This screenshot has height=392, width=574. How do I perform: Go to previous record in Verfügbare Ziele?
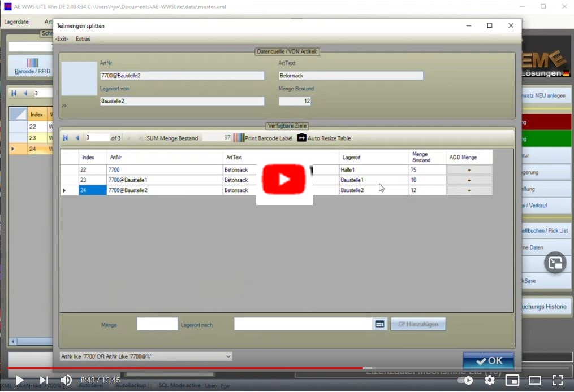77,138
